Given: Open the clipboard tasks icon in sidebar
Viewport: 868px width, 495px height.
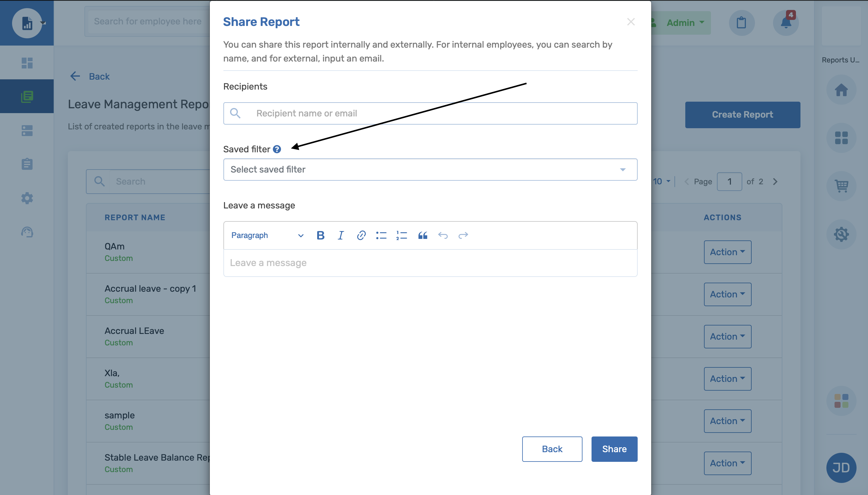Looking at the screenshot, I should point(27,164).
